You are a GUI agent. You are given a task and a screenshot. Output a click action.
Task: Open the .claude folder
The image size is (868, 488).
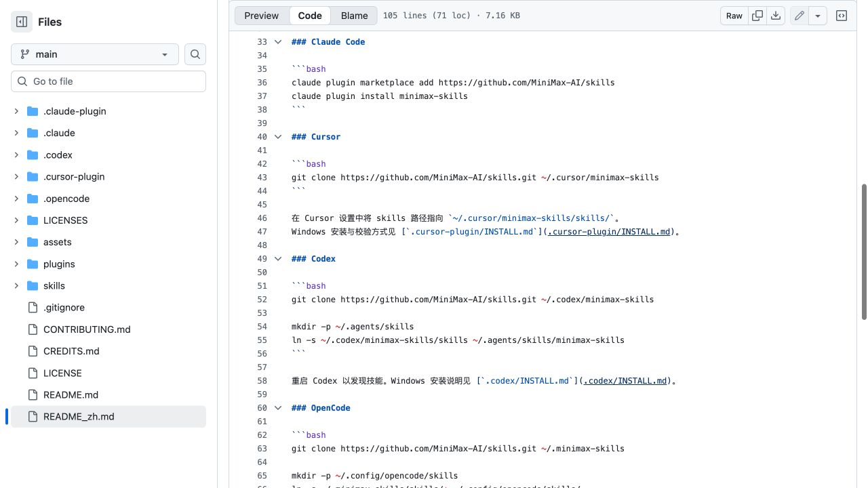[59, 133]
